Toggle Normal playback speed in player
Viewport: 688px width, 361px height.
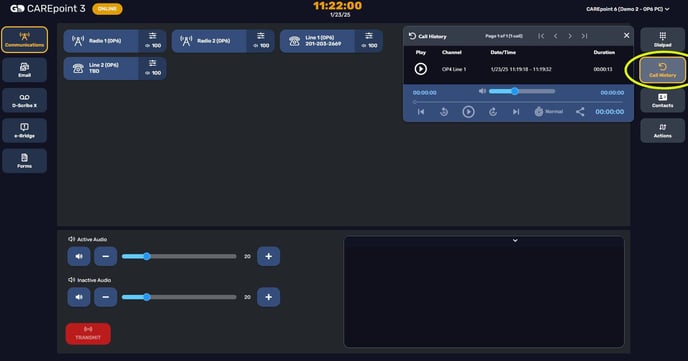click(x=548, y=112)
